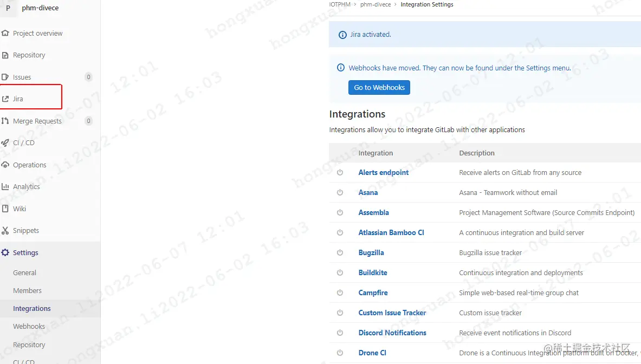
Task: Click the Repository file icon in sidebar
Action: [x=5, y=55]
